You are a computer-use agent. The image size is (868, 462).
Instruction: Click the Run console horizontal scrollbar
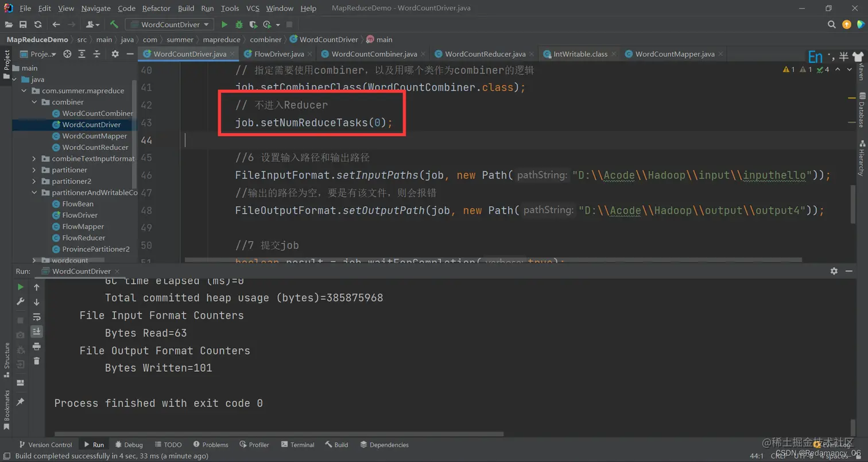click(279, 434)
